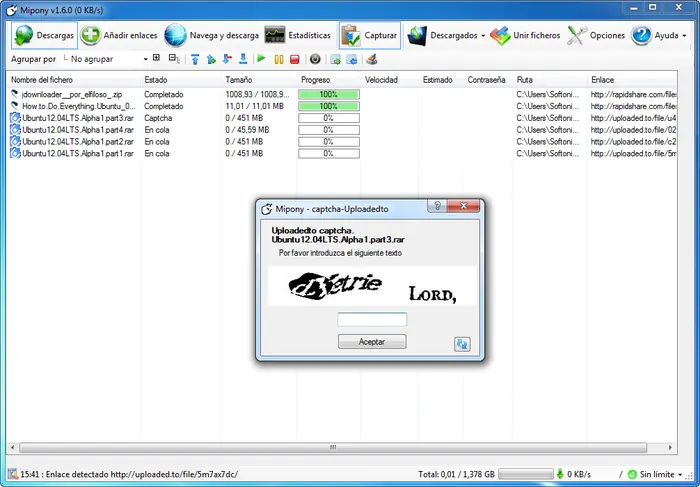Click the collapse all groups icon

174,58
